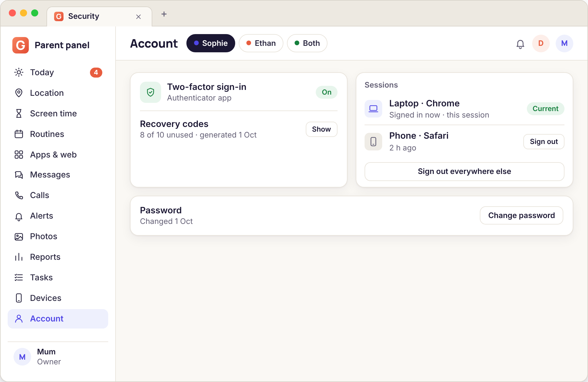Click the Sessions heading
This screenshot has height=382, width=588.
click(x=381, y=85)
